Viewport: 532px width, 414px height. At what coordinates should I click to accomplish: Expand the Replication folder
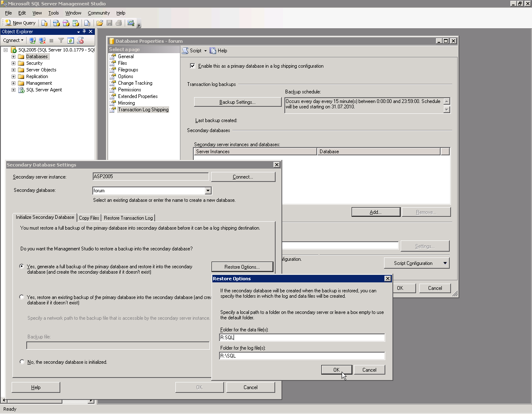click(13, 76)
